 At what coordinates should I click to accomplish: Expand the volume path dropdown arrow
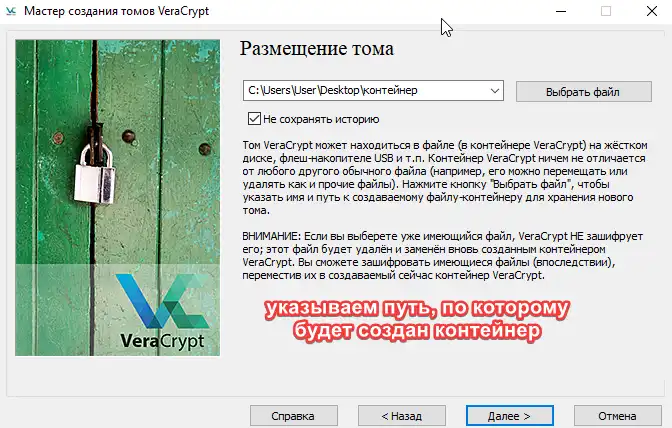495,91
